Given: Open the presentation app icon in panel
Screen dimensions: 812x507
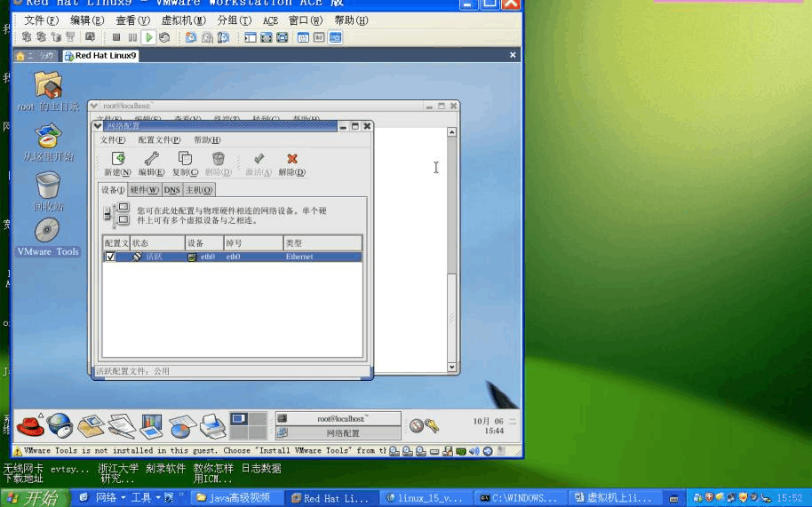Looking at the screenshot, I should [152, 426].
